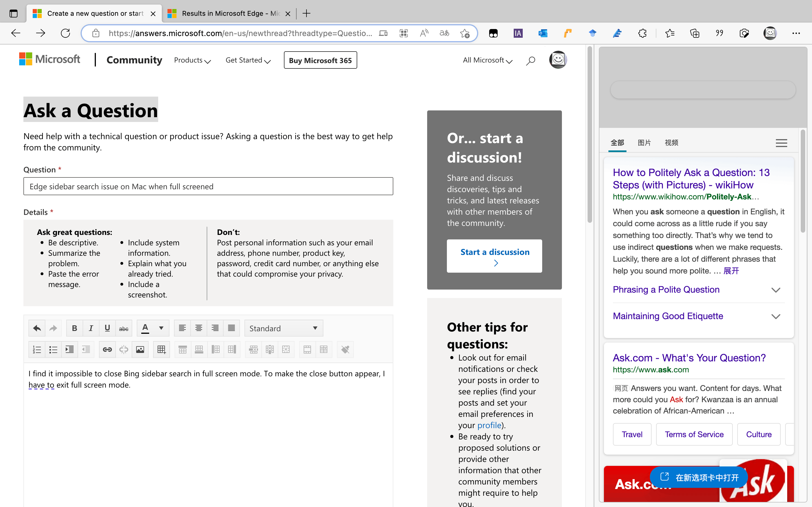The width and height of the screenshot is (812, 507).
Task: Toggle italic formatting
Action: [x=91, y=328]
